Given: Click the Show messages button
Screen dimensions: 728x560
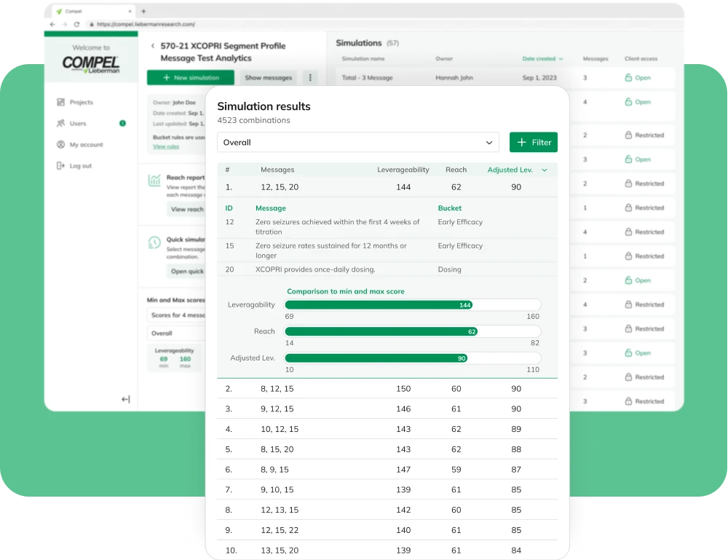Looking at the screenshot, I should tap(269, 77).
